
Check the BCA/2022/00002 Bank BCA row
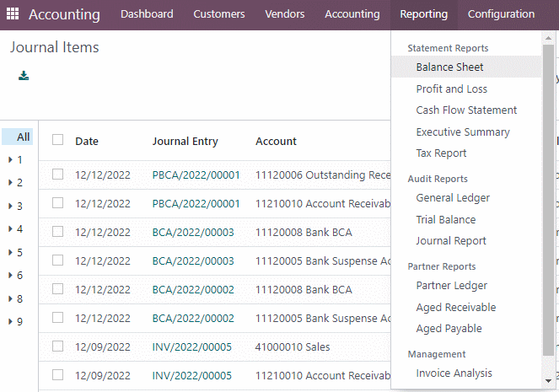coord(57,288)
